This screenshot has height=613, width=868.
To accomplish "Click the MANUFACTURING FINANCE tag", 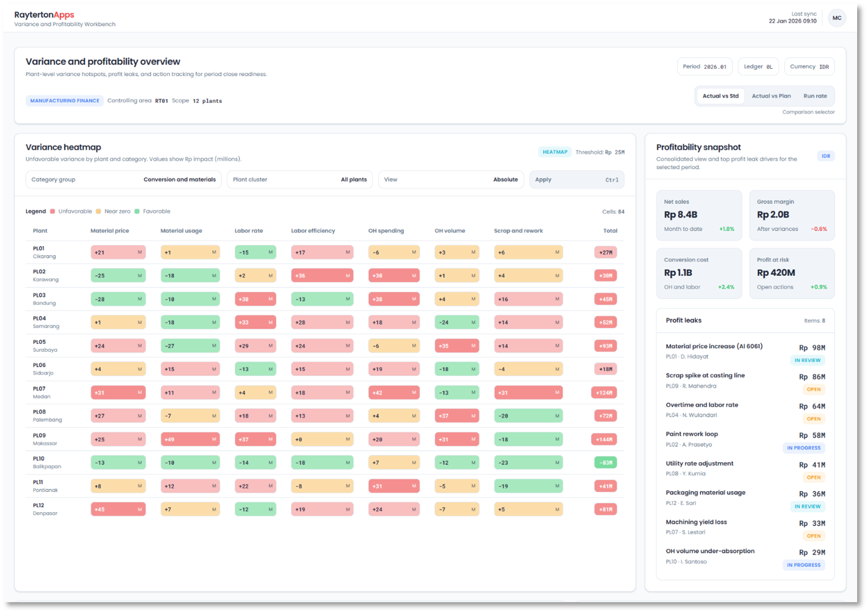I will tap(65, 101).
